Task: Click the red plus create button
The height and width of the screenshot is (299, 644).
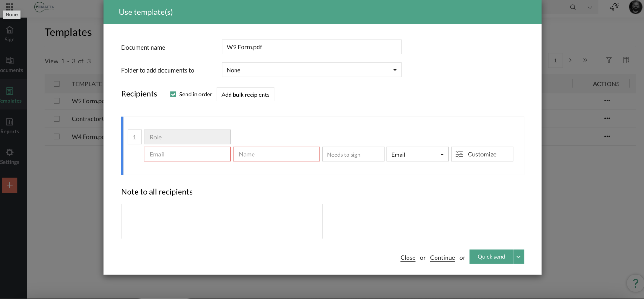Action: (x=9, y=185)
